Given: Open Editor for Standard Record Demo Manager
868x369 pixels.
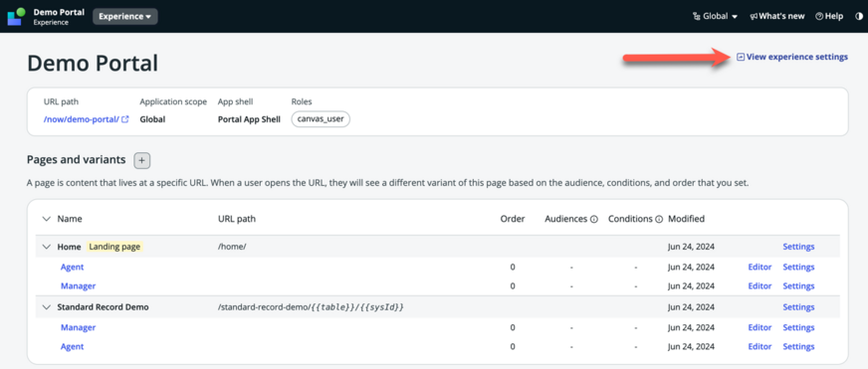Looking at the screenshot, I should 759,327.
